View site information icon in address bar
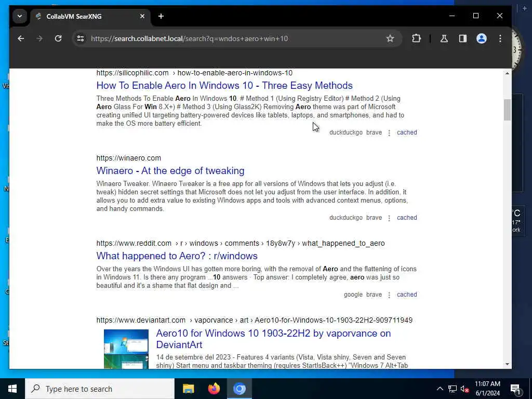 81,38
